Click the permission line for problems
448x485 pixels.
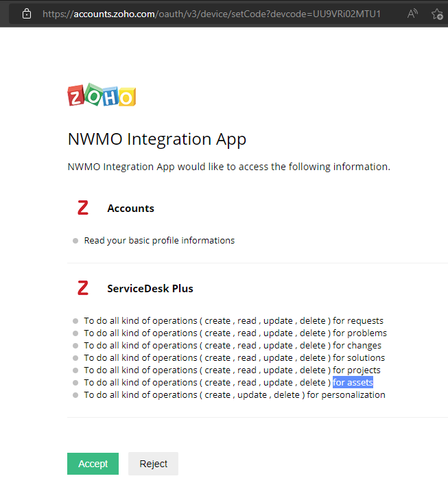[235, 333]
